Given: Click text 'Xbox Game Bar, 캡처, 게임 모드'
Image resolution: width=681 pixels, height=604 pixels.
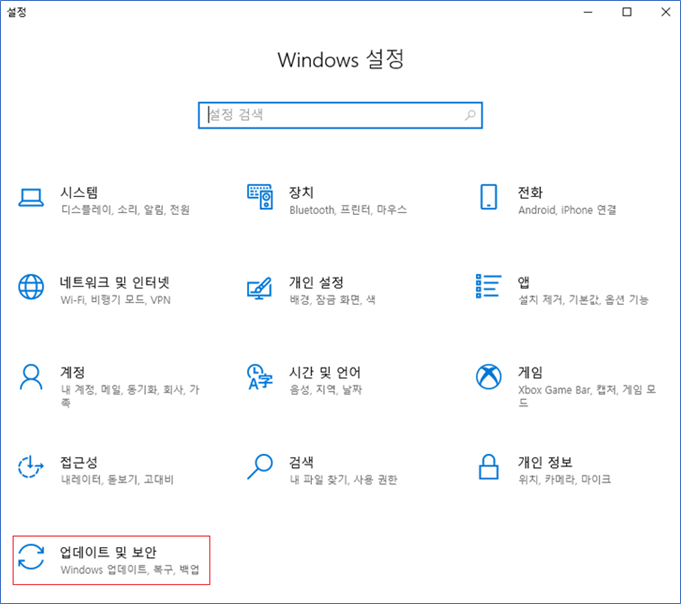Looking at the screenshot, I should (x=587, y=396).
